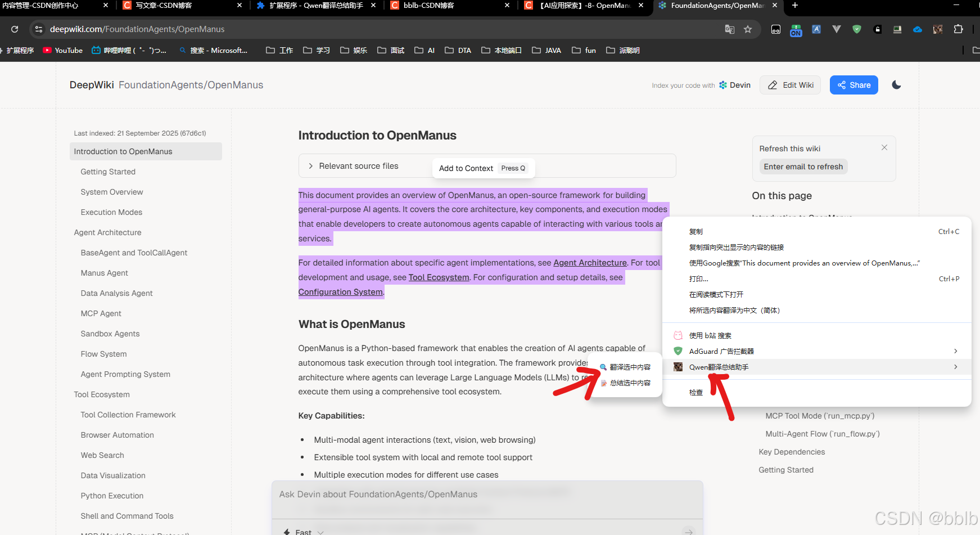Switch to the 写文章-CSDN博客 tab

[183, 6]
